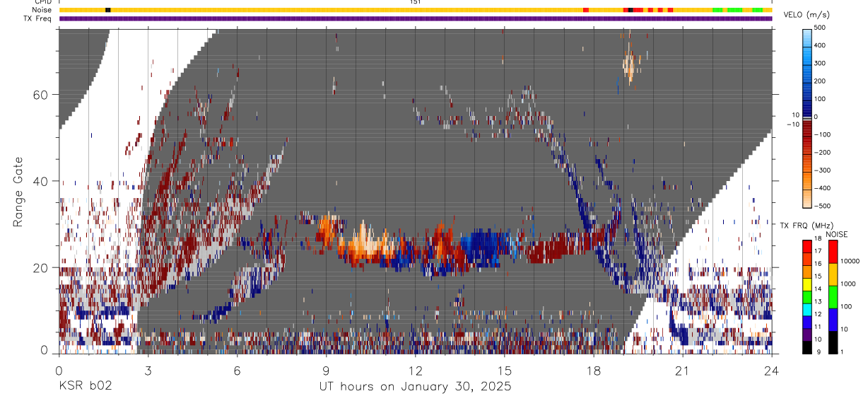This screenshot has height=401, width=868.
Task: Click the 'KSR b02' radar beam label
Action: pos(85,386)
